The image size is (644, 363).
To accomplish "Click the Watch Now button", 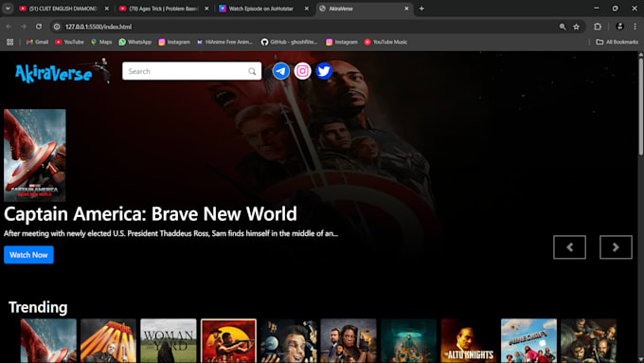I will (x=28, y=255).
